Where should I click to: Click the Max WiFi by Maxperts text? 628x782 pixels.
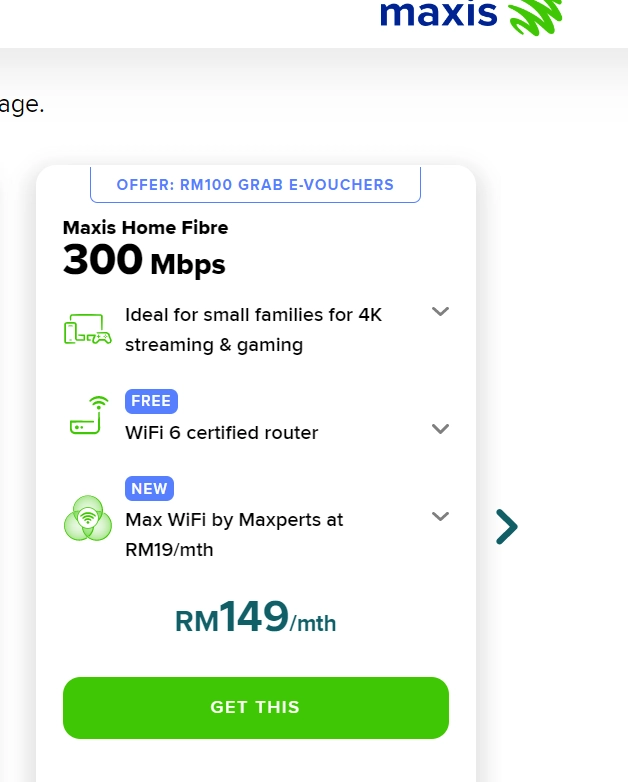click(234, 535)
